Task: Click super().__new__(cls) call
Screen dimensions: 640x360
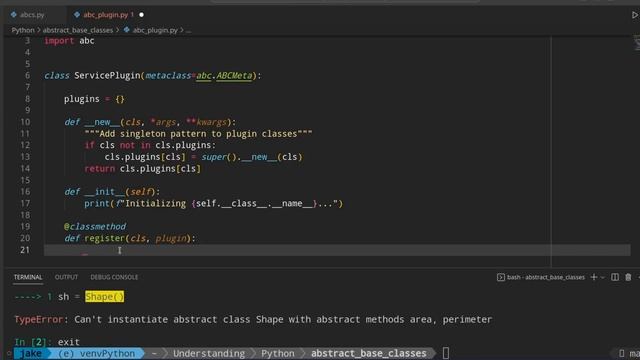Action: point(252,157)
